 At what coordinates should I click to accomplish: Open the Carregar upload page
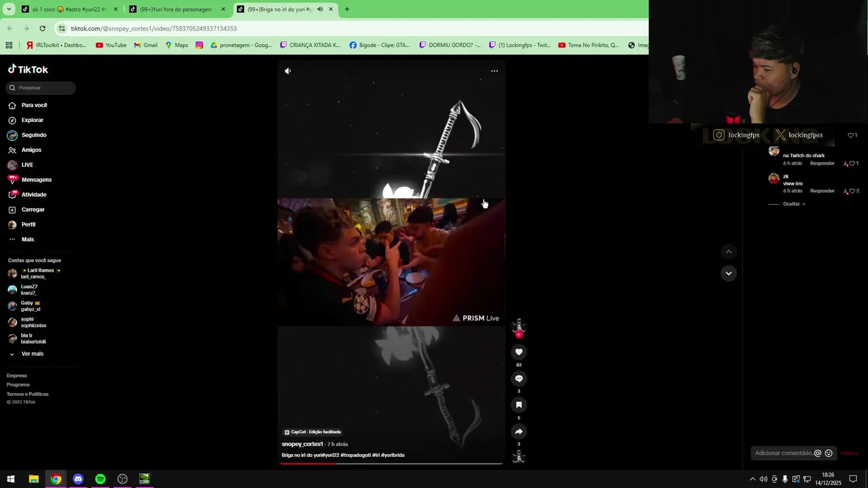coord(26,209)
